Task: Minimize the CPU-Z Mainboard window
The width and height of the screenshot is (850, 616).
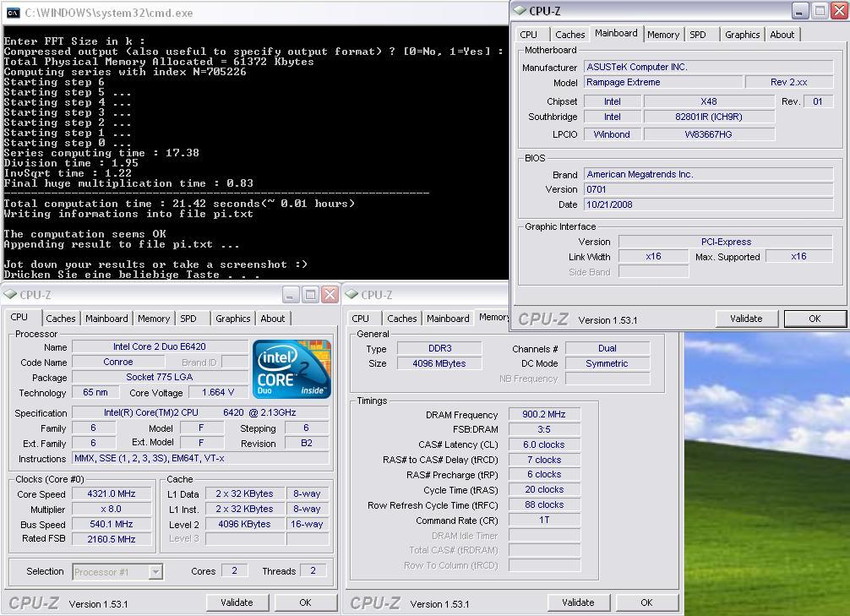Action: [800, 10]
